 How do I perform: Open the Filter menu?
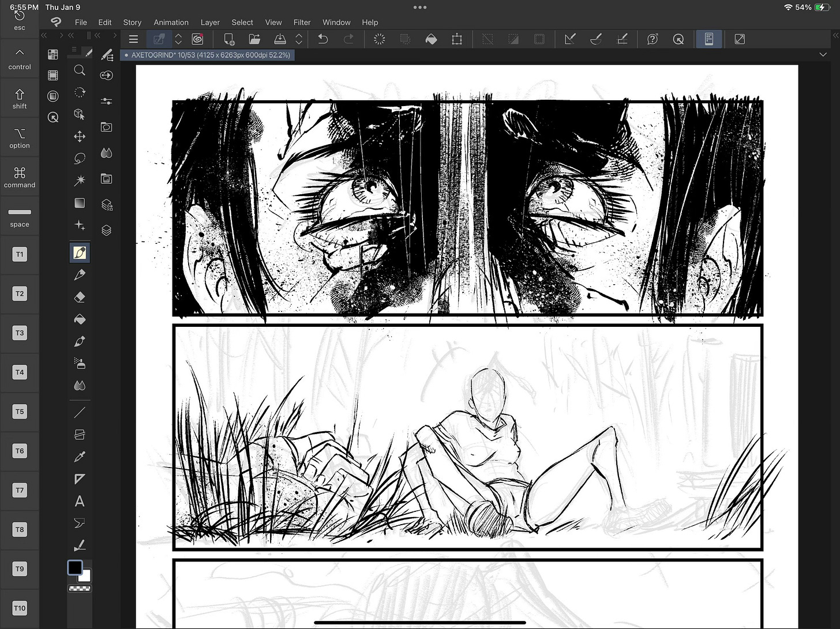[x=302, y=22]
